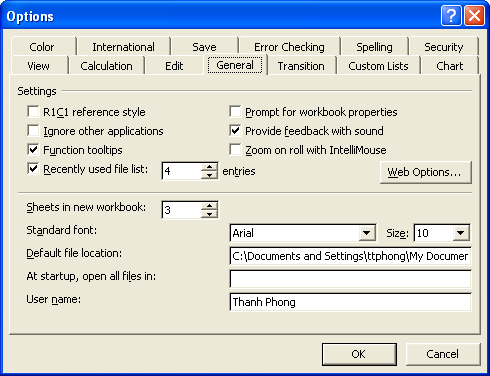The width and height of the screenshot is (490, 376).
Task: Select the General tab
Action: (x=235, y=65)
